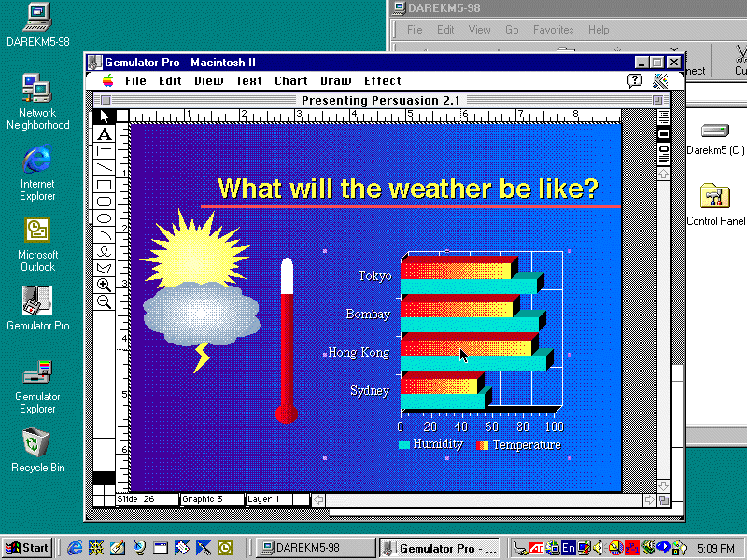Click the Tokyo chart label
The width and height of the screenshot is (747, 560).
(375, 275)
